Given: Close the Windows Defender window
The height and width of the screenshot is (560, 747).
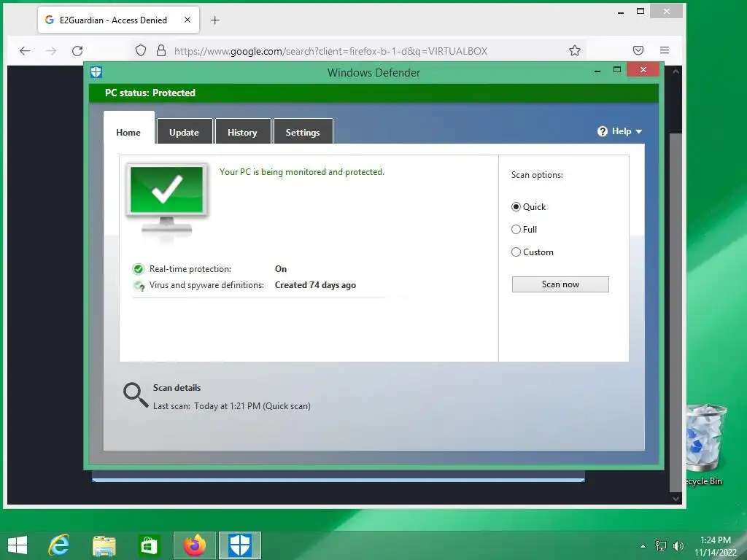Looking at the screenshot, I should [x=643, y=69].
